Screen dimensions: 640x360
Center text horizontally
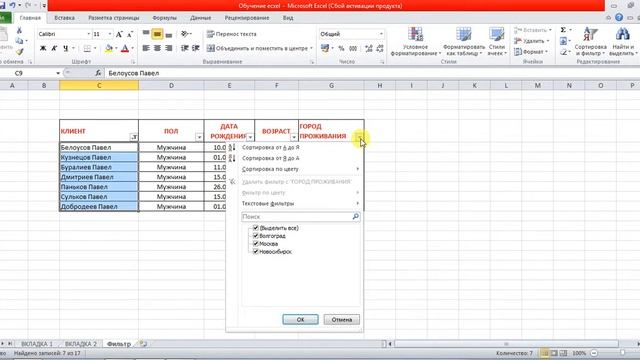[157, 48]
